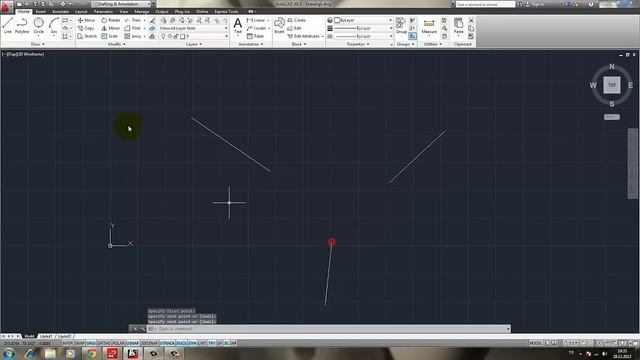The height and width of the screenshot is (360, 640).
Task: Activate the Scale command
Action: (x=110, y=36)
